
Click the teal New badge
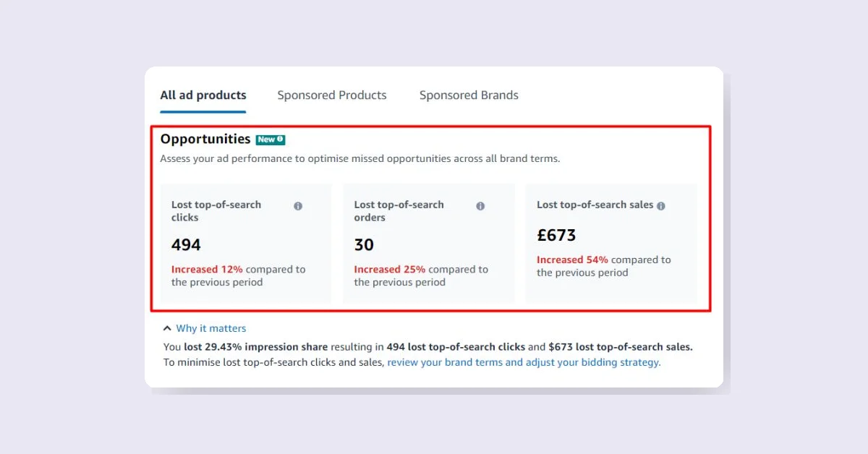tap(270, 139)
